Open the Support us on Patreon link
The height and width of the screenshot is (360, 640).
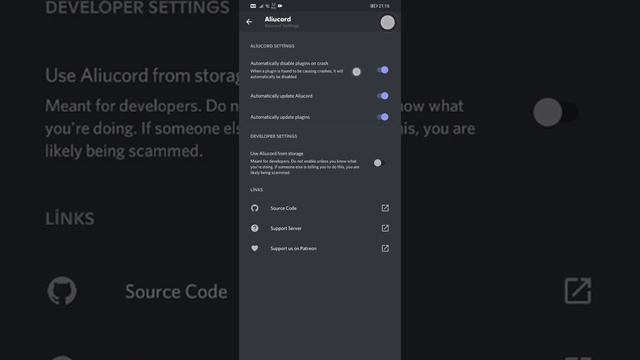293,248
